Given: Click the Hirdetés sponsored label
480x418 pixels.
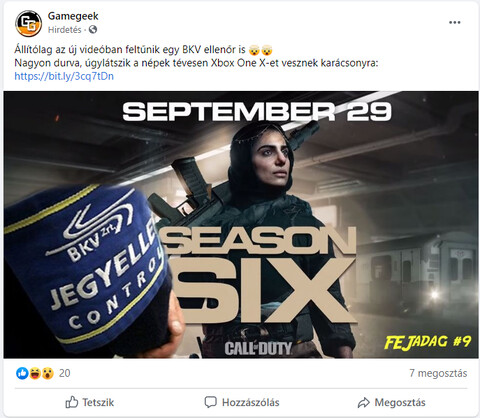Looking at the screenshot, I should pos(65,30).
